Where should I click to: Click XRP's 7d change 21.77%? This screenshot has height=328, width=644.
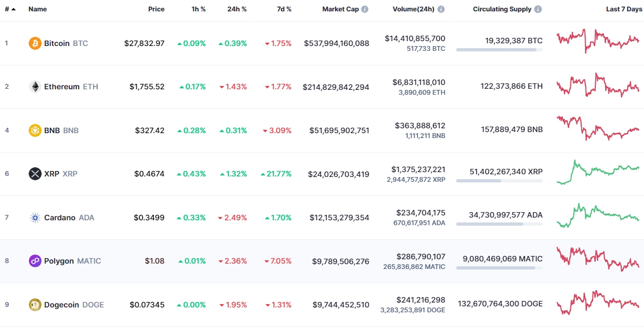pyautogui.click(x=276, y=174)
